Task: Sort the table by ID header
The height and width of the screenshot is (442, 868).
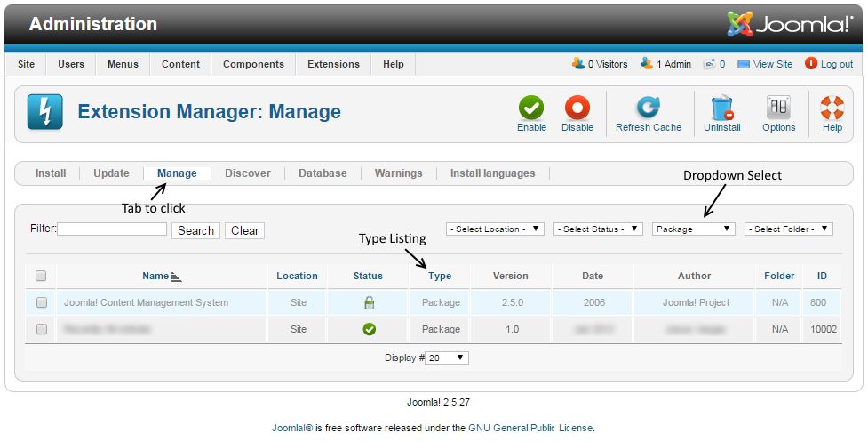Action: click(822, 276)
